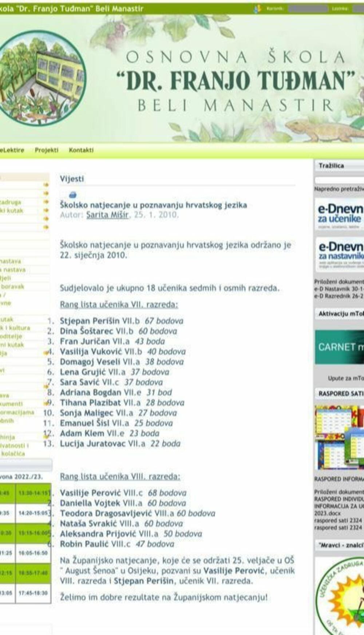
Task: Expand the arrow next to 'zadruga' sidebar item
Action: (46, 202)
